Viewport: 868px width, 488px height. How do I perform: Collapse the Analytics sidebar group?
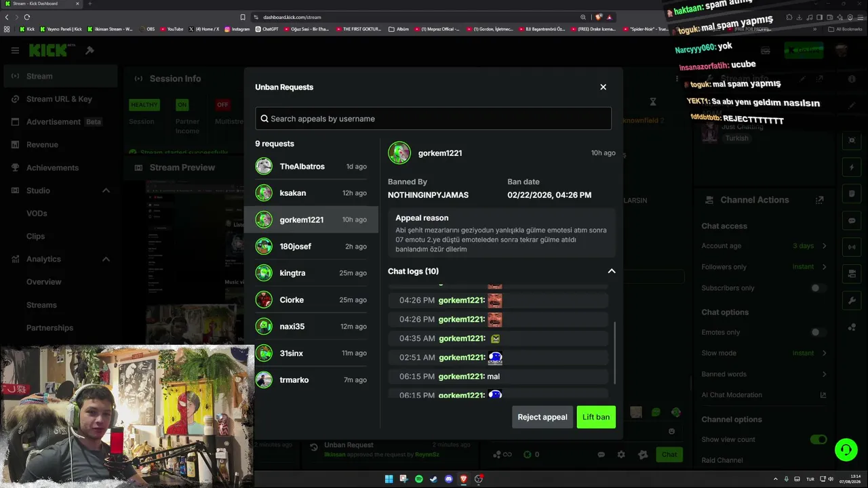click(106, 259)
